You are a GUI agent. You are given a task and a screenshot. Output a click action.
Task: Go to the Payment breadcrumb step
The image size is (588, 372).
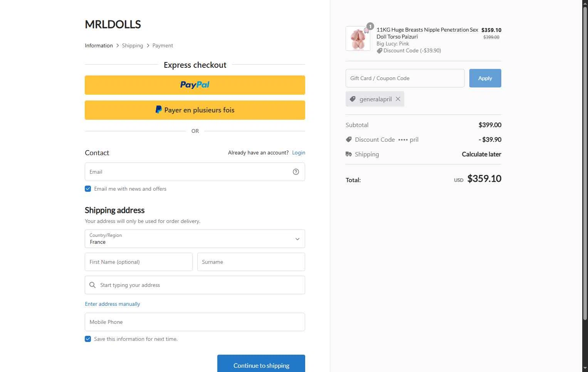coord(163,45)
